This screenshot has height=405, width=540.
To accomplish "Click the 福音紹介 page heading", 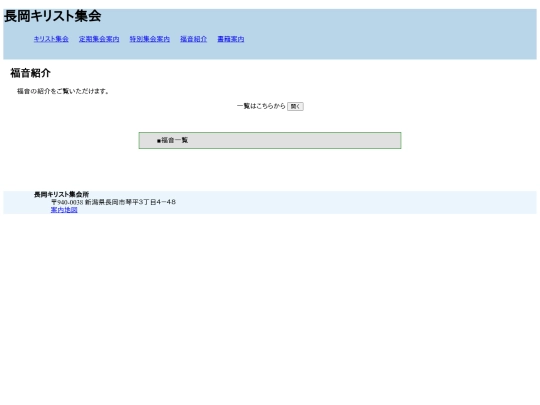I will (x=30, y=73).
